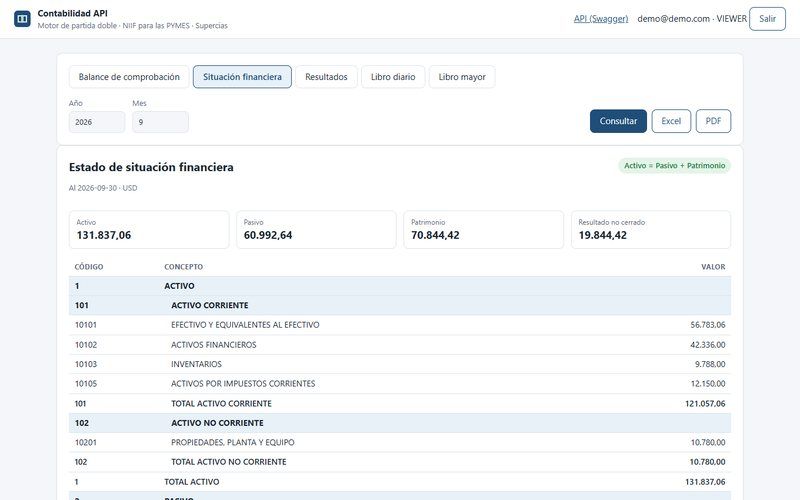Select ACTIVOS POR IMPUESTOS CORRIENTES row
This screenshot has height=500, width=800.
pyautogui.click(x=400, y=384)
